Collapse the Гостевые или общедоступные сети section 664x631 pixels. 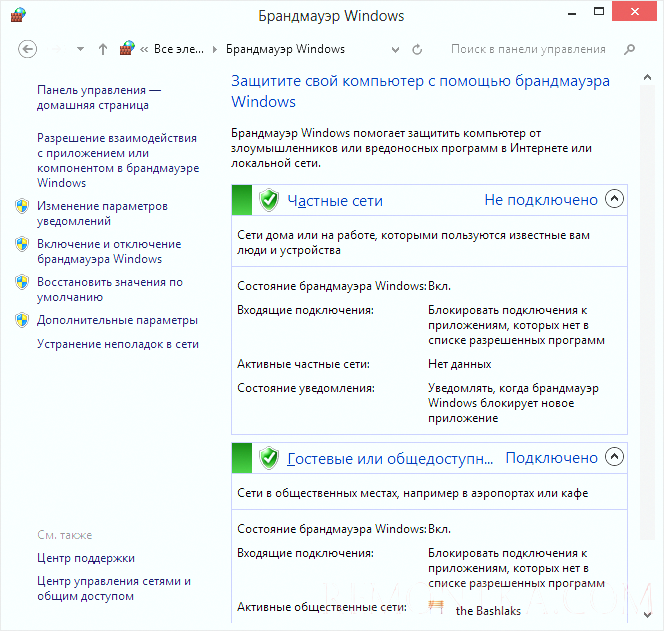615,457
